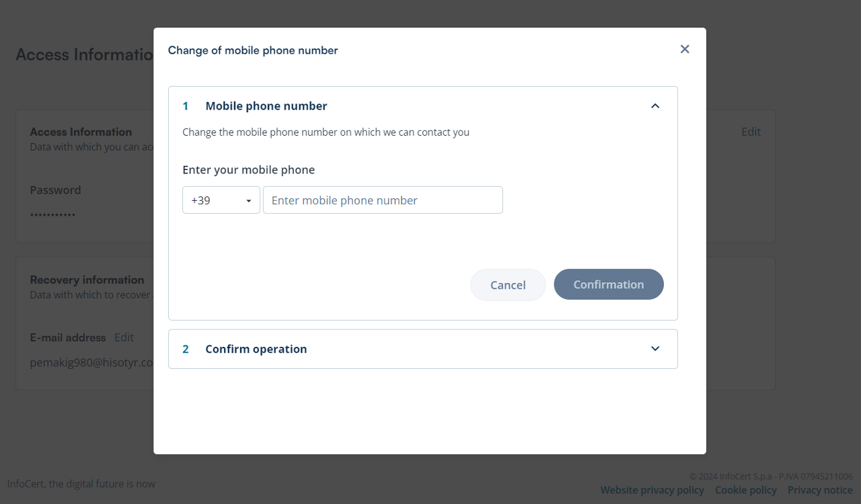Click the step number 1 indicator
This screenshot has height=504, width=861.
tap(186, 106)
